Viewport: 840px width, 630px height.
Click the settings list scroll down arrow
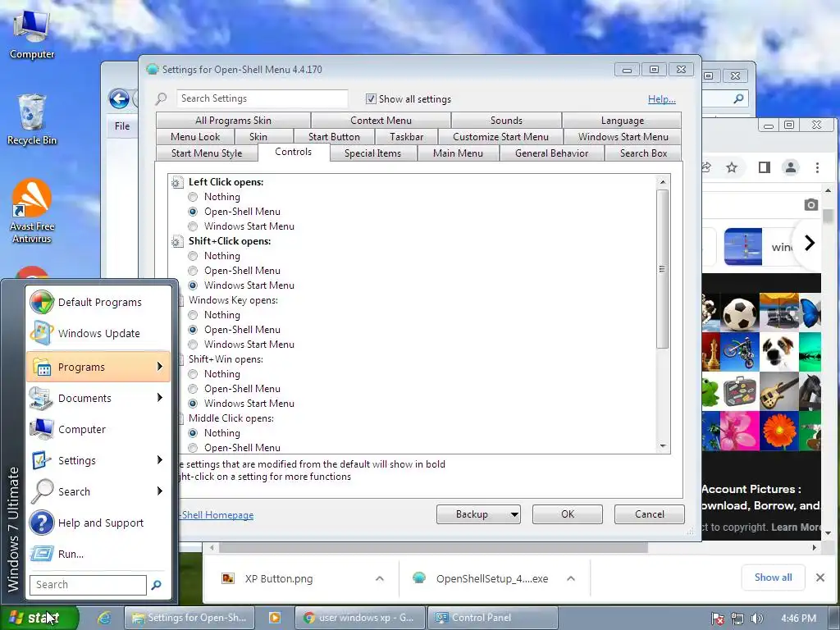pos(663,446)
